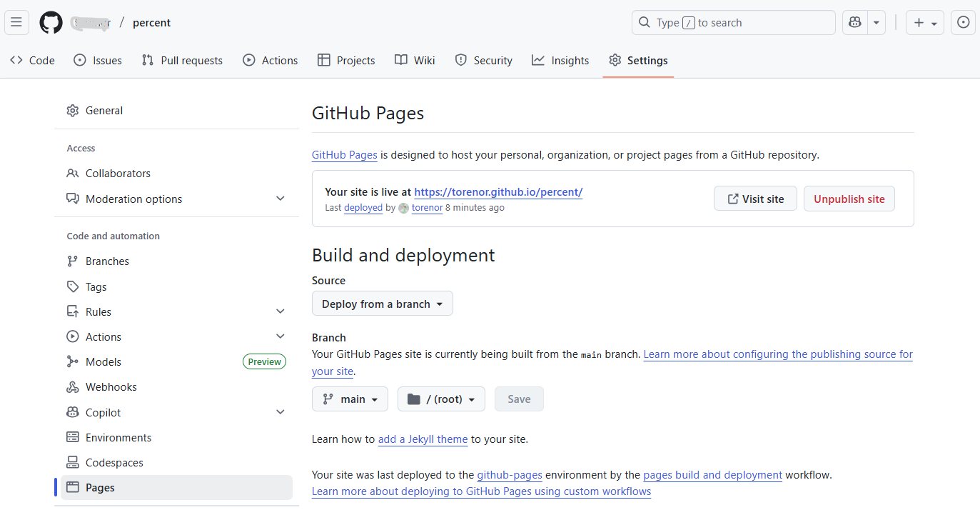
Task: Click the percent repository name
Action: pyautogui.click(x=151, y=22)
